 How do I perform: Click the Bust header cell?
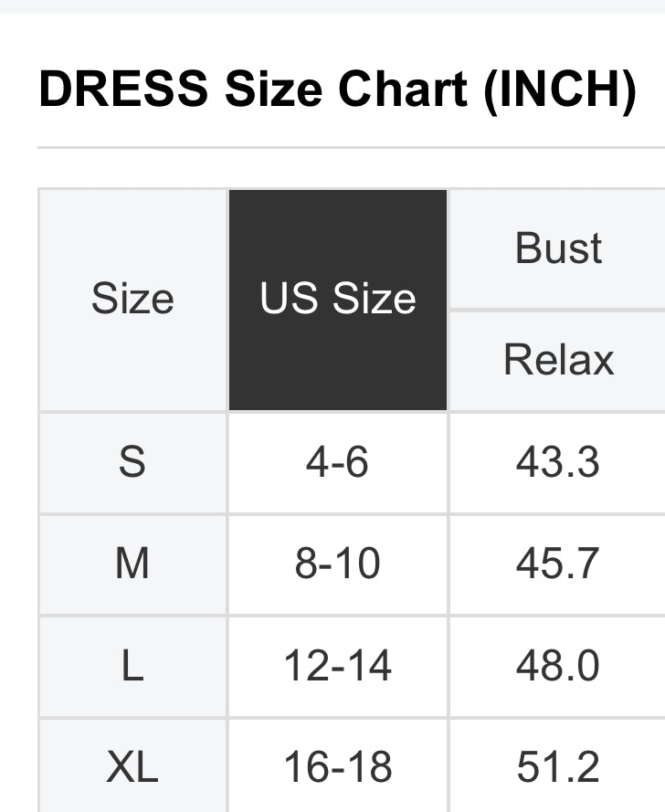coord(558,248)
